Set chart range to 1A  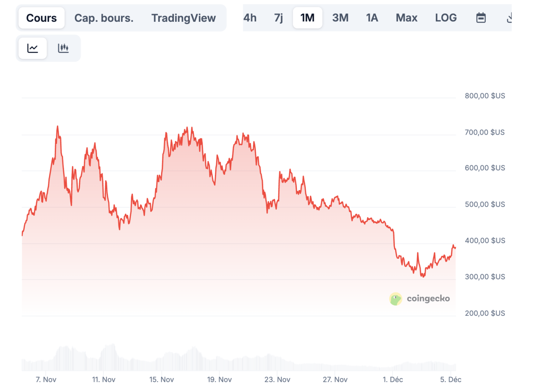pyautogui.click(x=372, y=18)
